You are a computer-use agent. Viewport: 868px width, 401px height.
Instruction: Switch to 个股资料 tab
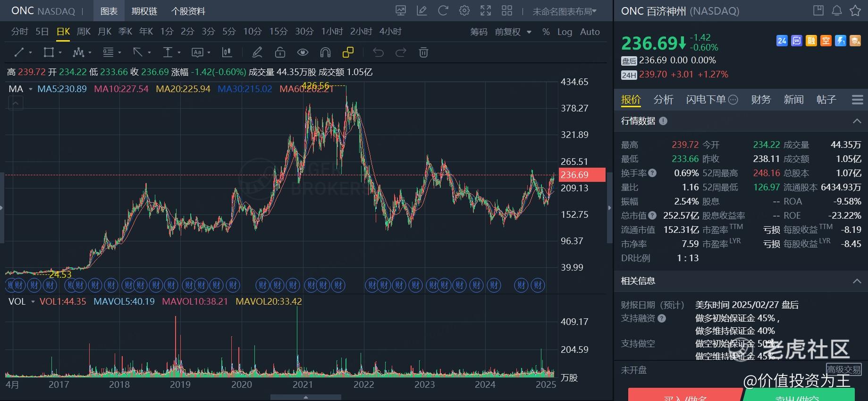pyautogui.click(x=188, y=11)
